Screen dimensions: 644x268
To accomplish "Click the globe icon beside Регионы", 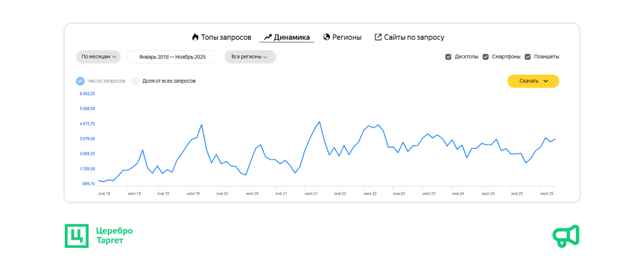I will (327, 37).
